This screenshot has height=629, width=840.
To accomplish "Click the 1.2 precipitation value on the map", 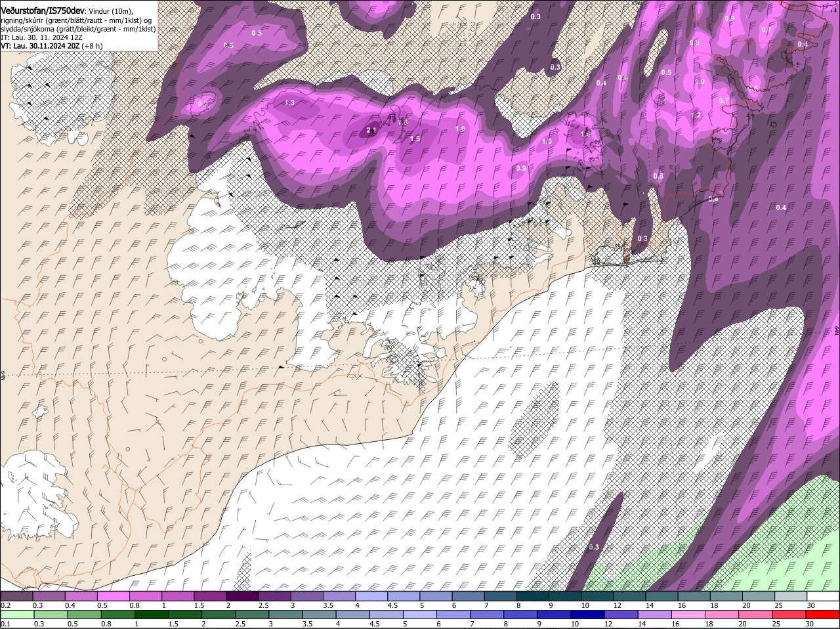I will click(x=696, y=115).
